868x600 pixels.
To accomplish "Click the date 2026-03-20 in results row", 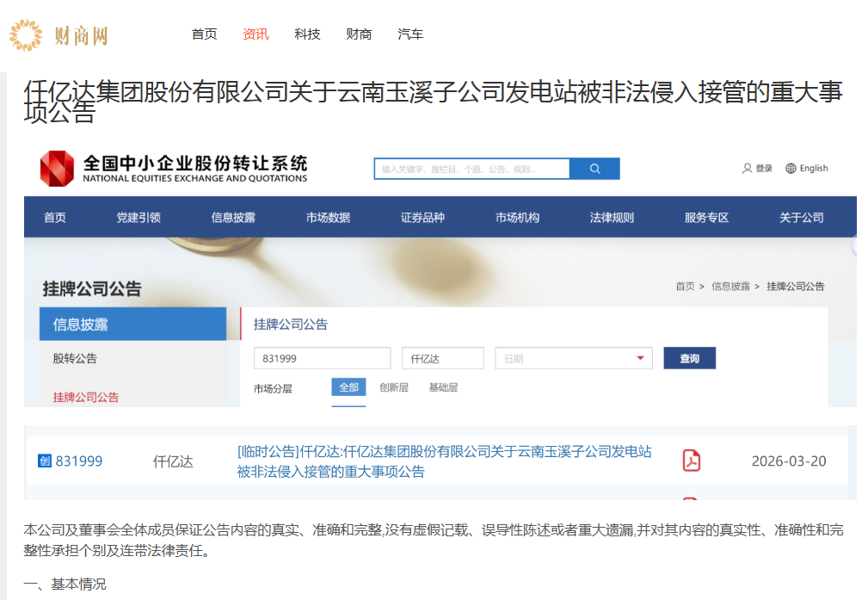I will click(x=789, y=461).
